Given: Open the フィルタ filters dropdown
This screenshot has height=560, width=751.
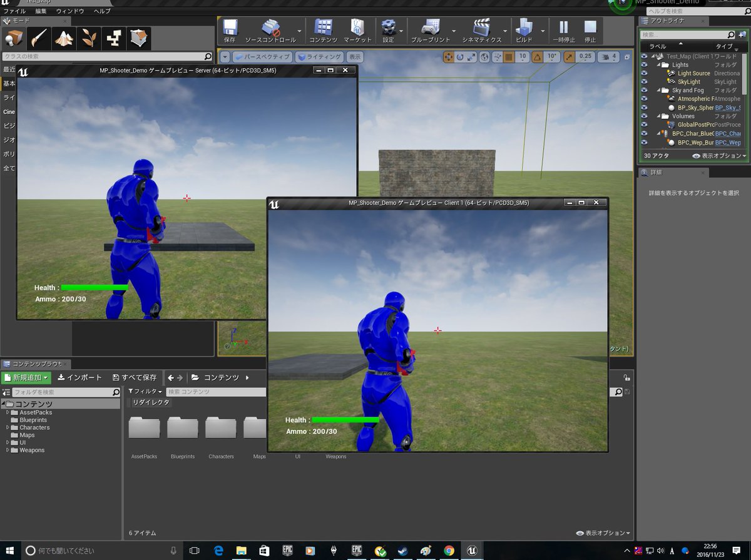Looking at the screenshot, I should [145, 392].
